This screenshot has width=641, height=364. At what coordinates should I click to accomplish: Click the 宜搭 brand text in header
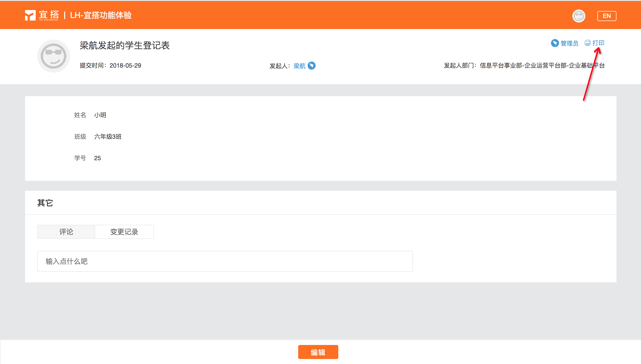49,15
